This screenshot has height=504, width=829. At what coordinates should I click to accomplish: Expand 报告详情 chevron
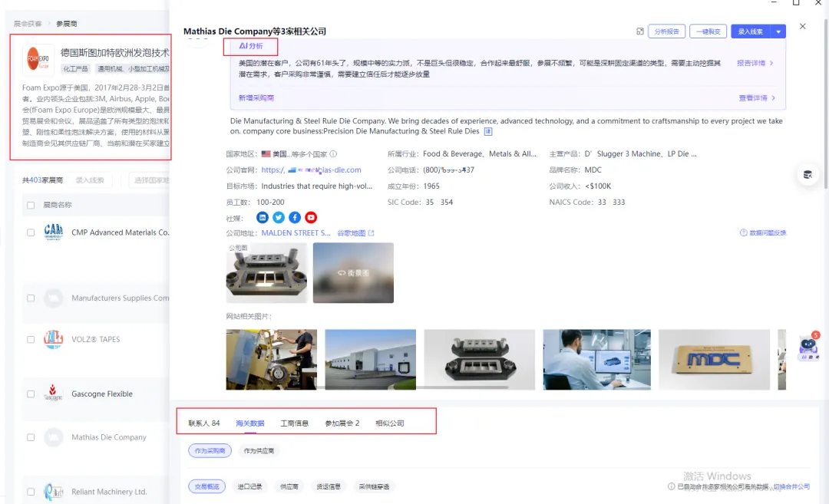[x=772, y=63]
